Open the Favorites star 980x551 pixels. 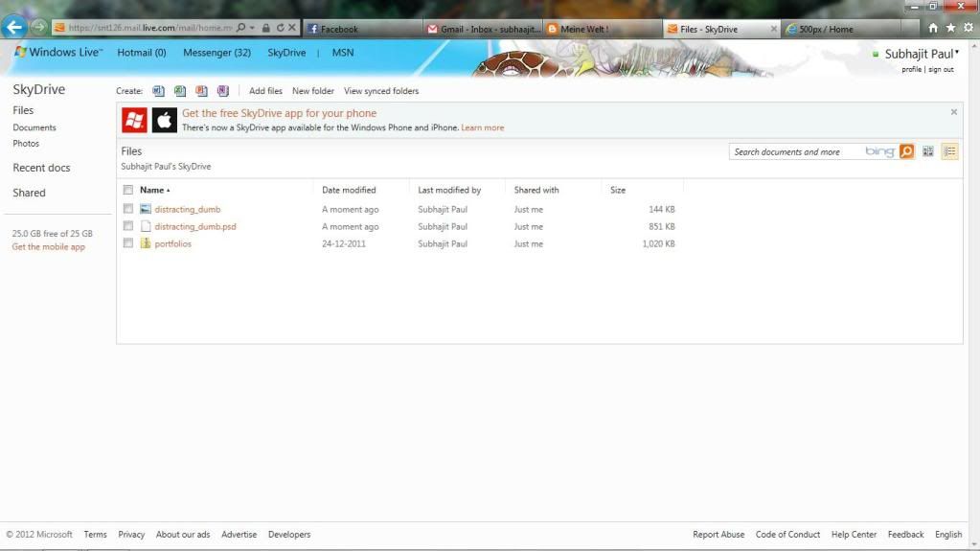[x=950, y=28]
